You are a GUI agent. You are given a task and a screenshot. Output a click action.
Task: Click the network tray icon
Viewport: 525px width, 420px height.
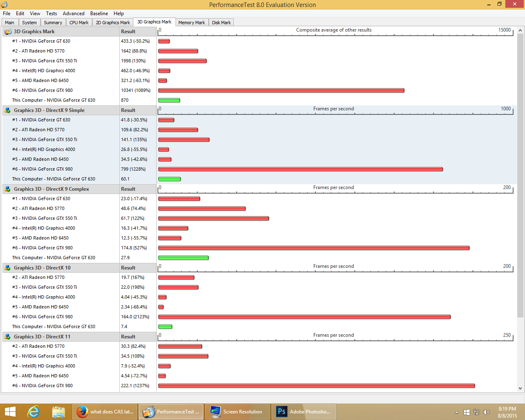point(477,412)
